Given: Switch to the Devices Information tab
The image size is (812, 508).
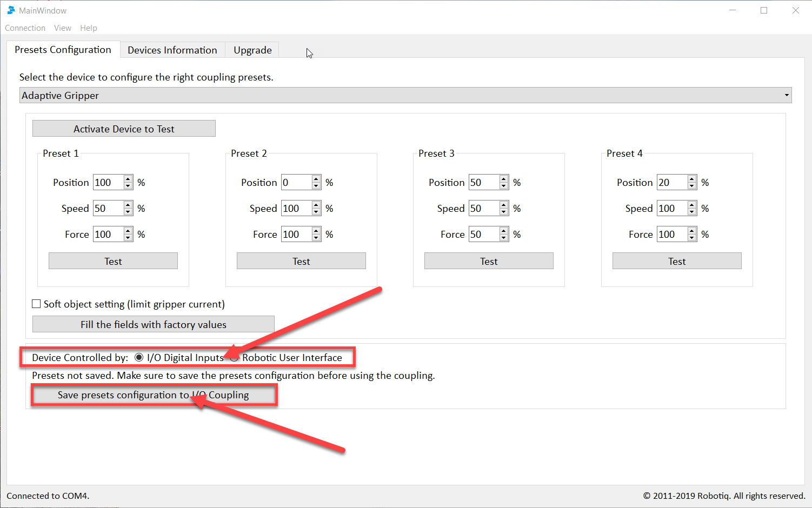Looking at the screenshot, I should [172, 50].
